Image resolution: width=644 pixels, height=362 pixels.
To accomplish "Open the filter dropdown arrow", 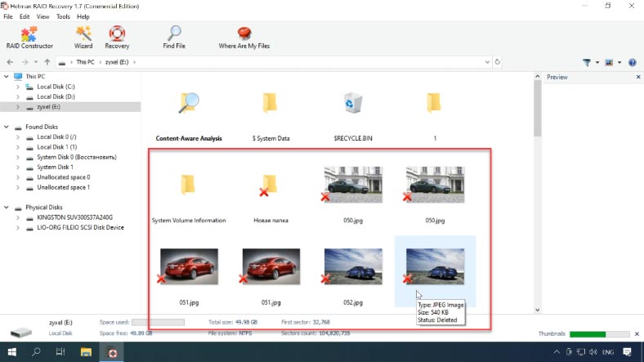I will pyautogui.click(x=597, y=62).
